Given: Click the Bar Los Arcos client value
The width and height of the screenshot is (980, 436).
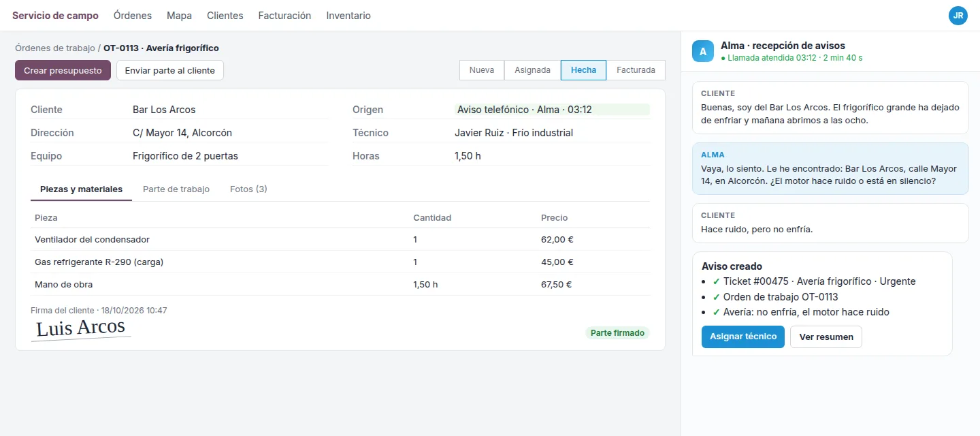Looking at the screenshot, I should [164, 110].
